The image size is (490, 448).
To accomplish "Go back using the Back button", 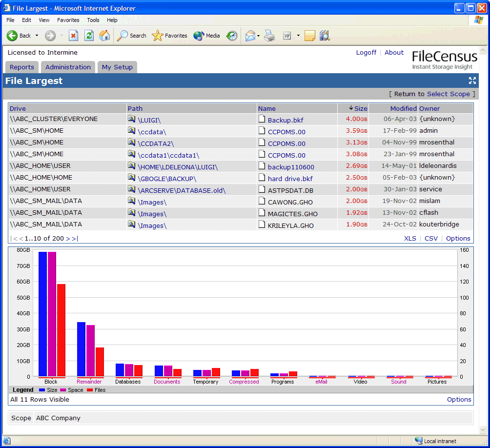I will pos(19,36).
